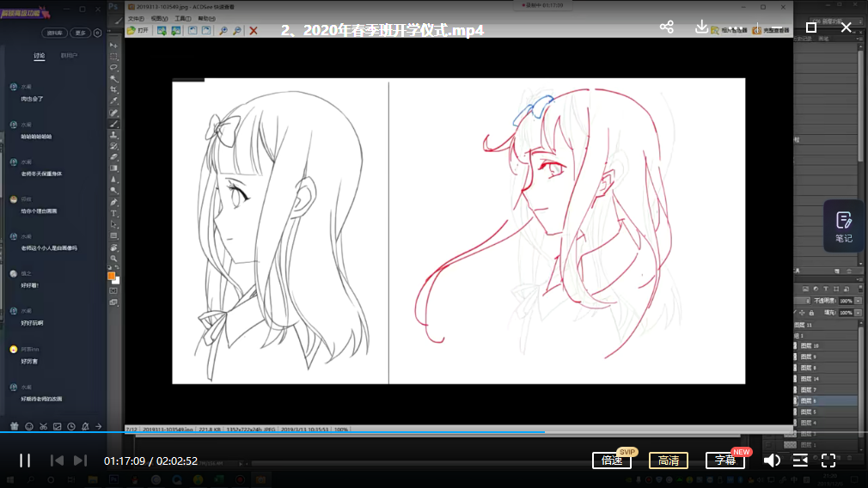
Task: Open the 字幕 subtitles option
Action: click(725, 461)
